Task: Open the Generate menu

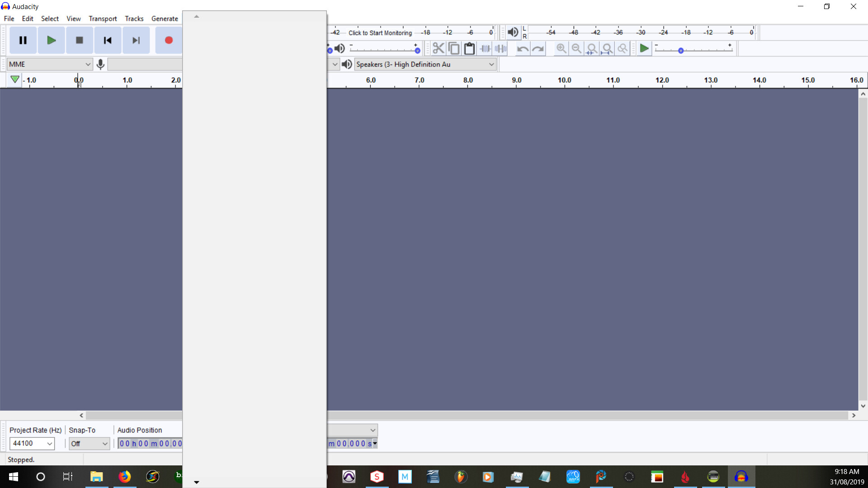Action: point(165,19)
